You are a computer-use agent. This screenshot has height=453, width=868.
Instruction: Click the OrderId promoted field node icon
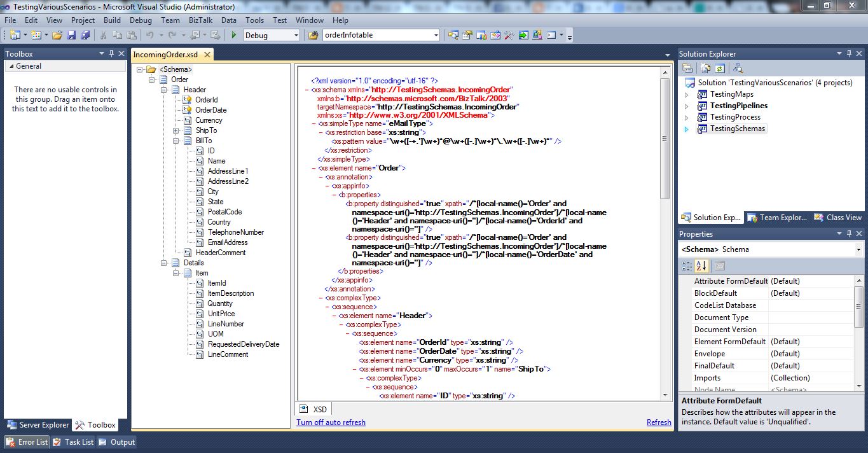[188, 100]
